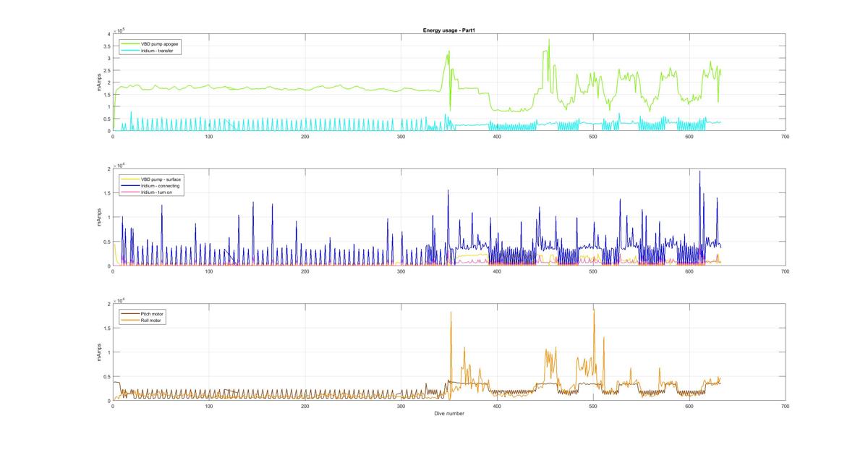Select 'Roll motor' legend entry
868x450 pixels.
click(150, 320)
